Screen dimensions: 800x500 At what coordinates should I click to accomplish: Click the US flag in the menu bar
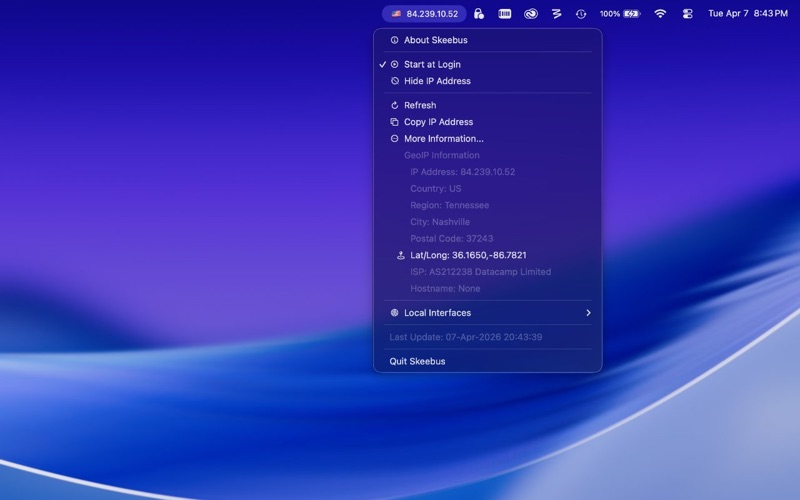pyautogui.click(x=396, y=14)
